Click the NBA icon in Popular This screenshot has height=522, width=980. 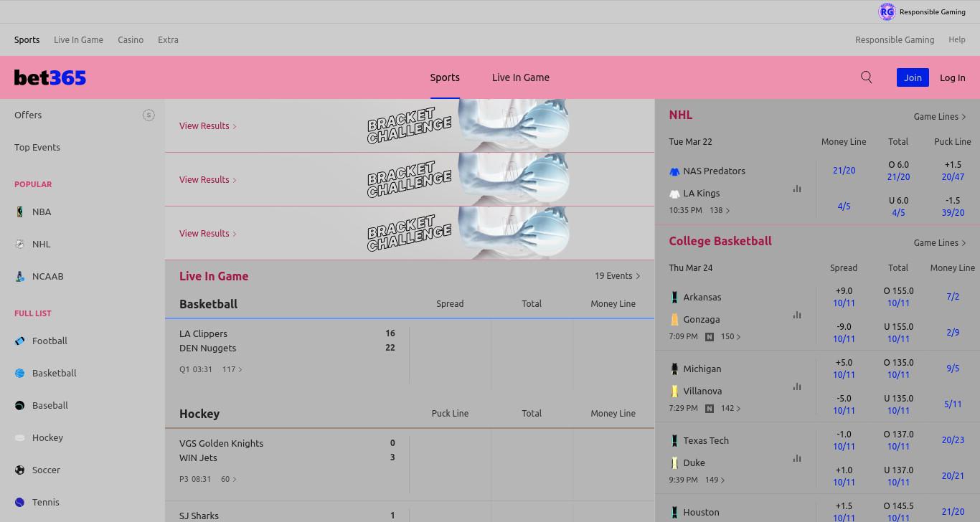(x=20, y=212)
